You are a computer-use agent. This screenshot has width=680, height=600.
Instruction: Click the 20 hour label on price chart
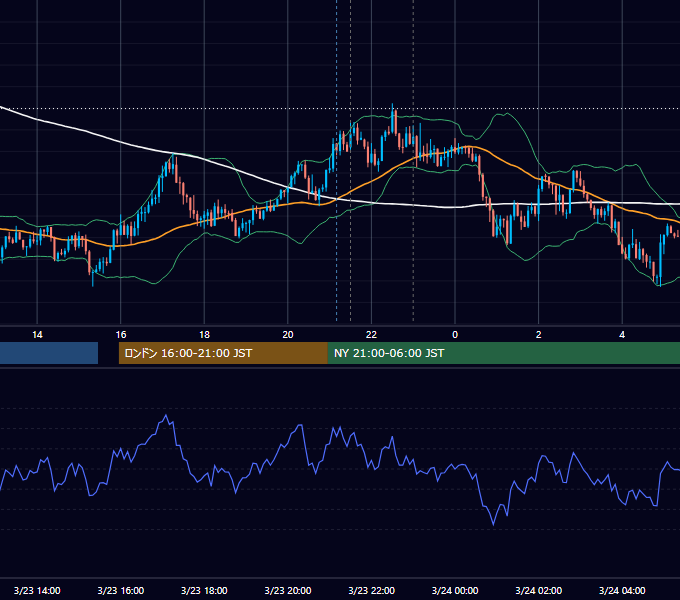[x=288, y=335]
